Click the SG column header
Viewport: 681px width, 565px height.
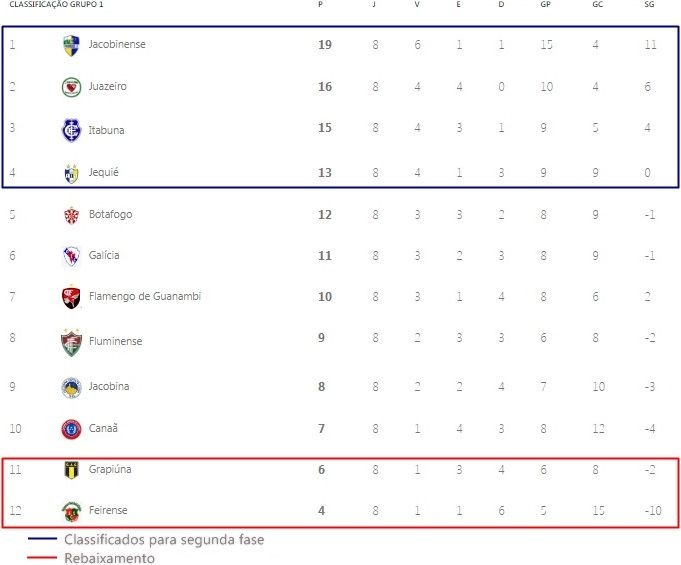click(649, 4)
